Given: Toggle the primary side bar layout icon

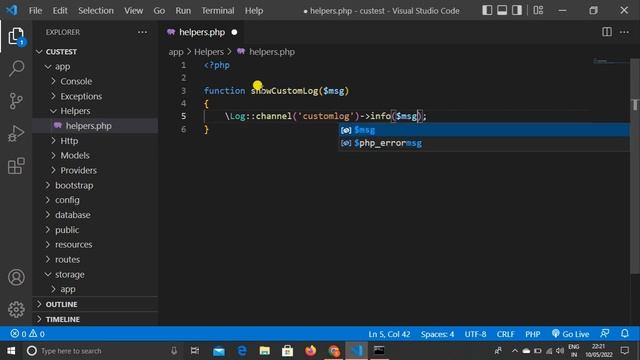Looking at the screenshot, I should click(487, 10).
